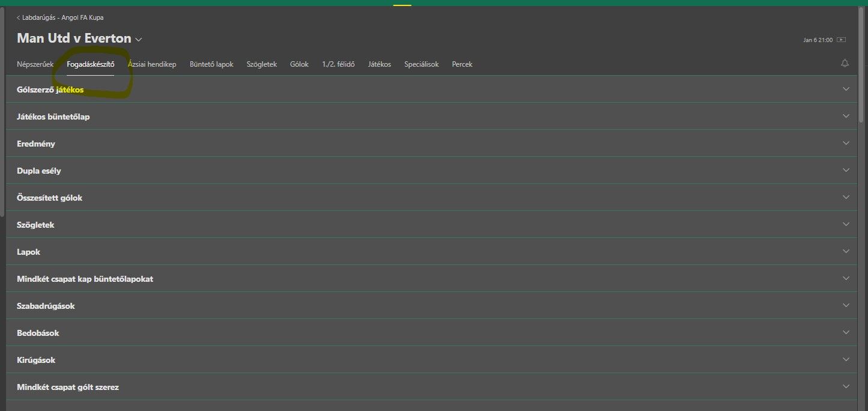
Task: Go back to Labdarúgás - Angol FA Kupa
Action: click(x=60, y=17)
